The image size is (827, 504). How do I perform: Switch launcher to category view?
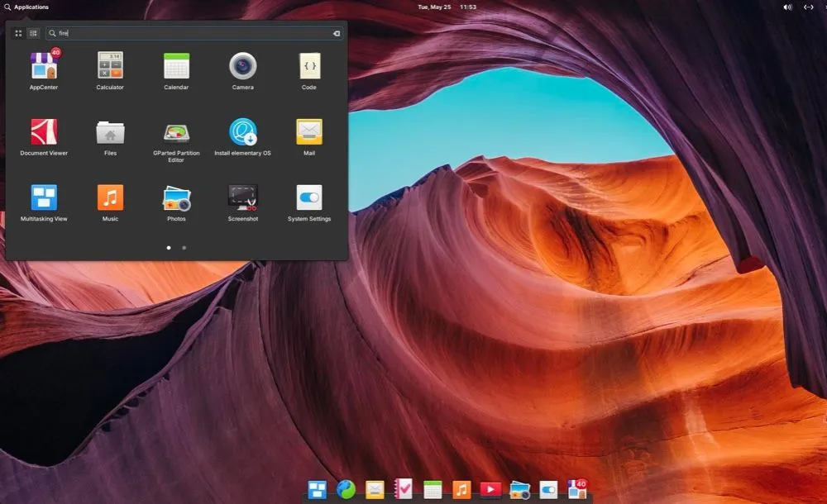pos(33,33)
